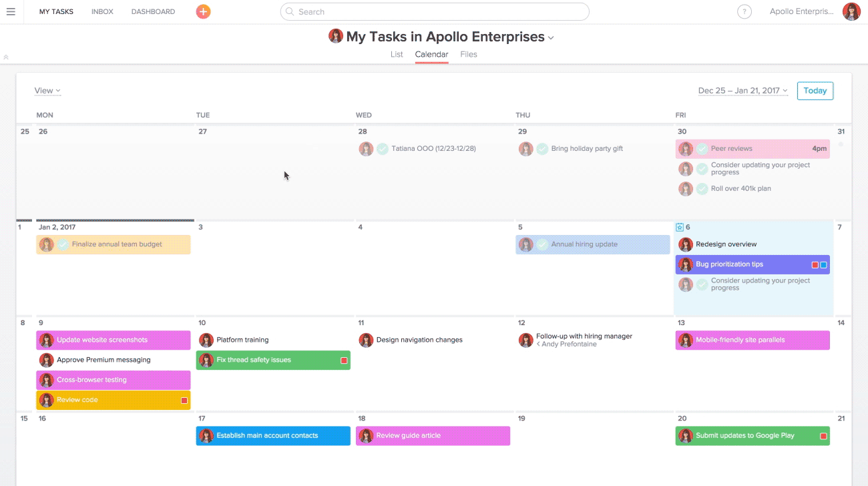Click avatar on Review guide article task
Image resolution: width=868 pixels, height=486 pixels.
tap(366, 435)
